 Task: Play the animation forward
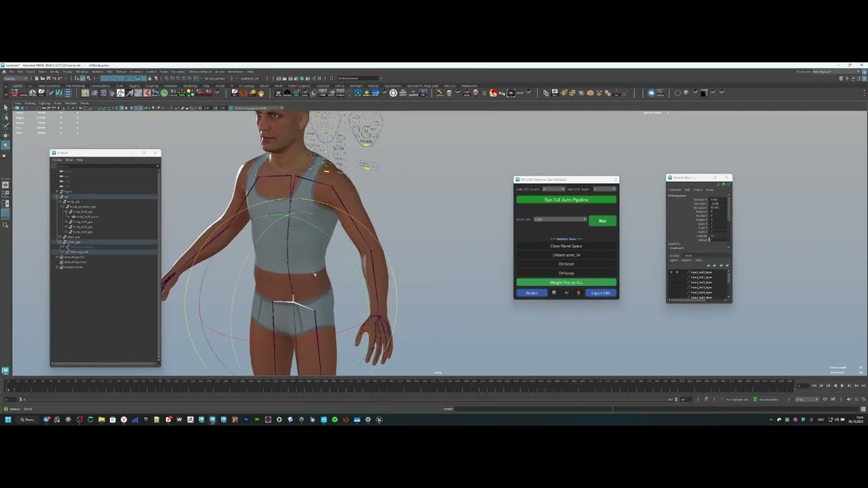pos(842,386)
